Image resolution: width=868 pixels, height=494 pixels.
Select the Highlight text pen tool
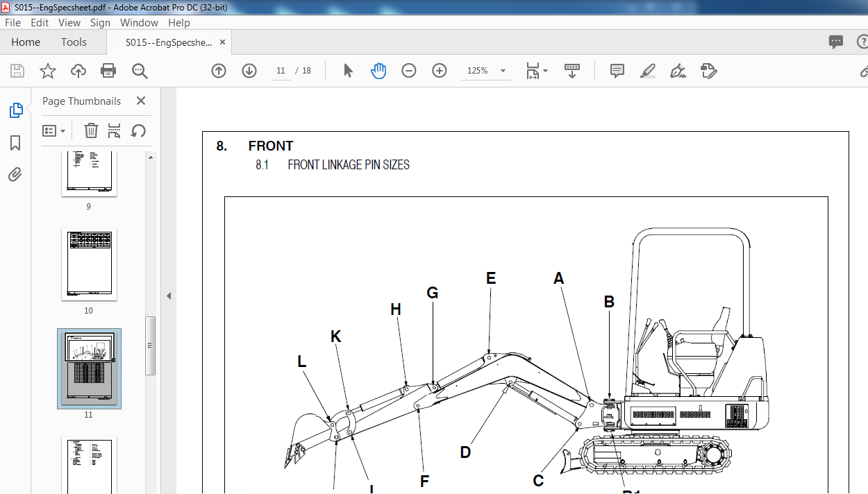[648, 71]
